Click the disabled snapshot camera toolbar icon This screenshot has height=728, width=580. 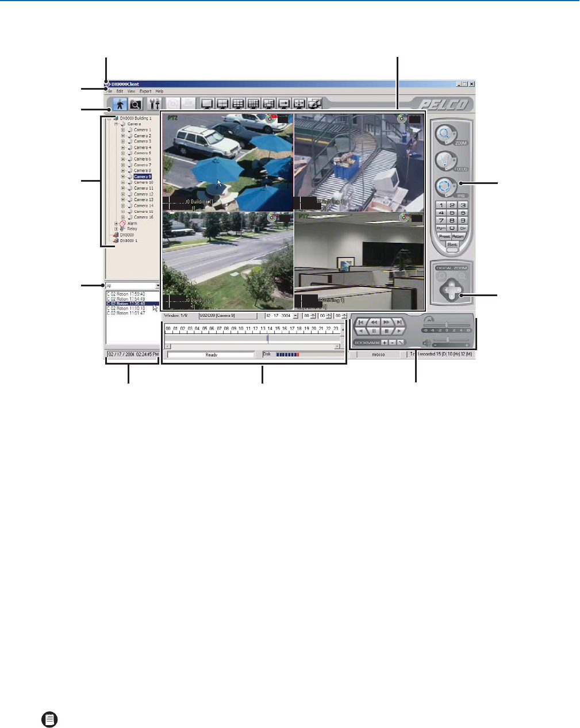[x=173, y=104]
